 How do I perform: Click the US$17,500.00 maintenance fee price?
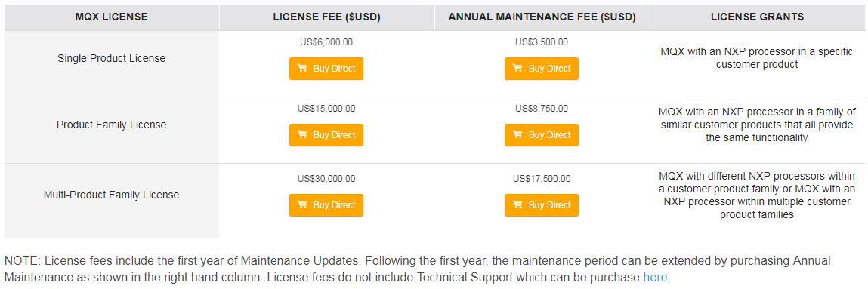542,179
